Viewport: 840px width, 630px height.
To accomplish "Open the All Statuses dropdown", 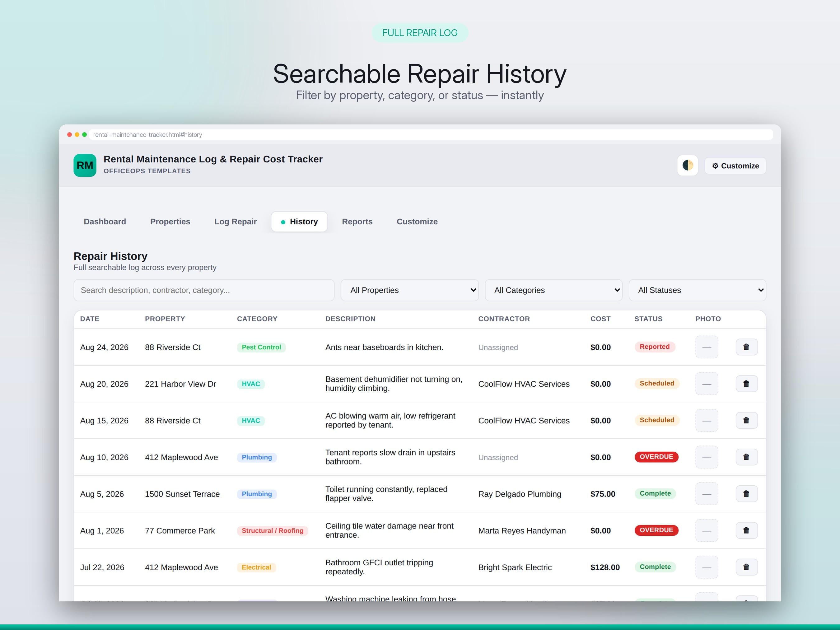I will [697, 290].
